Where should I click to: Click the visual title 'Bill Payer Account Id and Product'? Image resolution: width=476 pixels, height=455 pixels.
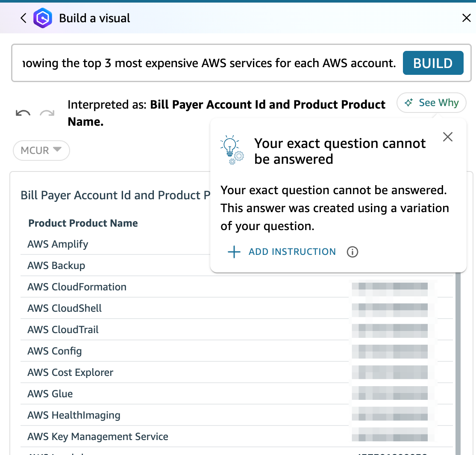[x=115, y=195]
